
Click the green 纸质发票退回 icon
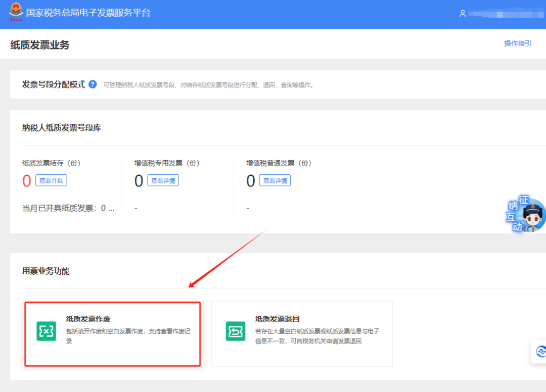[x=235, y=331]
